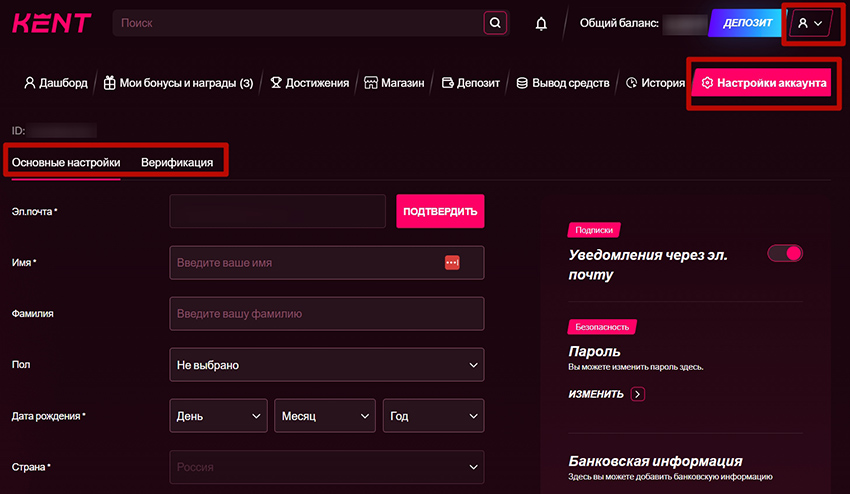
Task: Open the Магазин section
Action: click(x=395, y=83)
